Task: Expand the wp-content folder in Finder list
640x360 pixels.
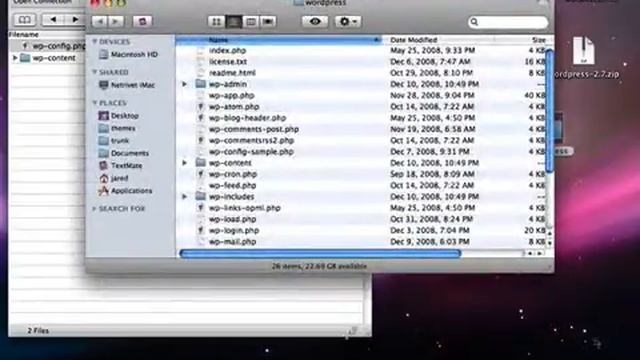Action: pyautogui.click(x=184, y=163)
